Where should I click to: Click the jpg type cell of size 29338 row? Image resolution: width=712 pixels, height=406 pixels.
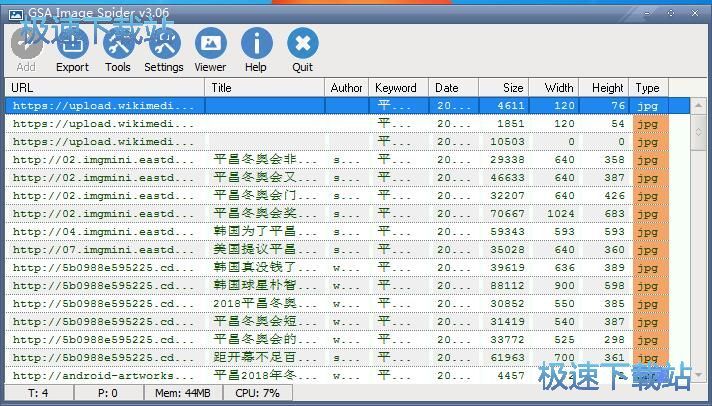[x=650, y=160]
